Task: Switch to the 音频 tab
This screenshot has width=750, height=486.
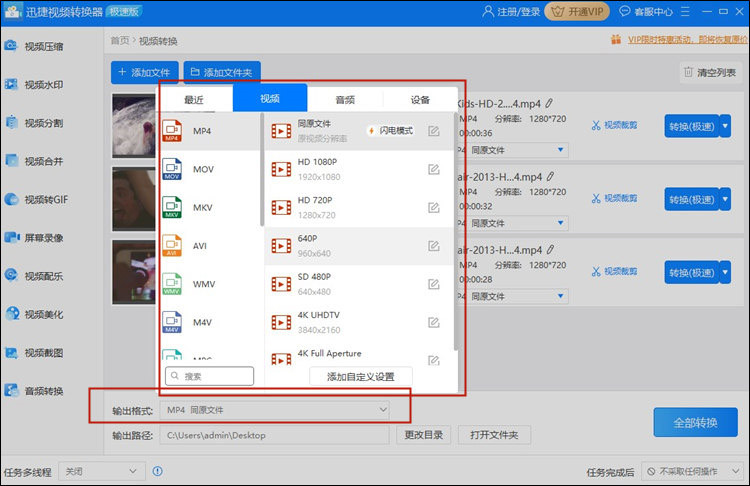Action: point(345,99)
